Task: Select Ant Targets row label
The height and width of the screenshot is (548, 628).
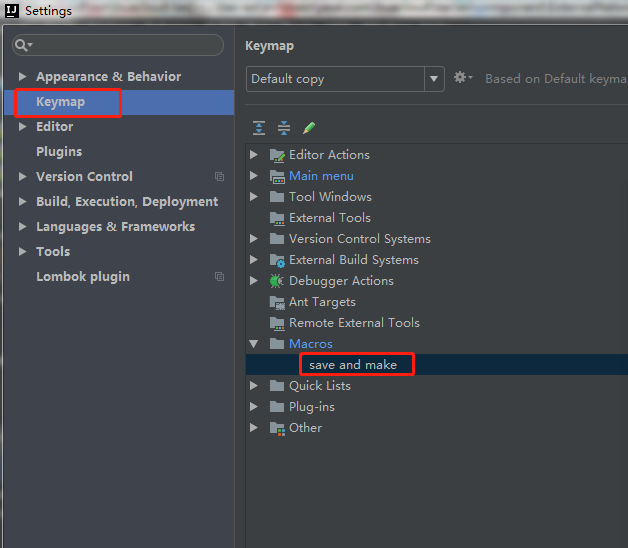Action: tap(322, 302)
